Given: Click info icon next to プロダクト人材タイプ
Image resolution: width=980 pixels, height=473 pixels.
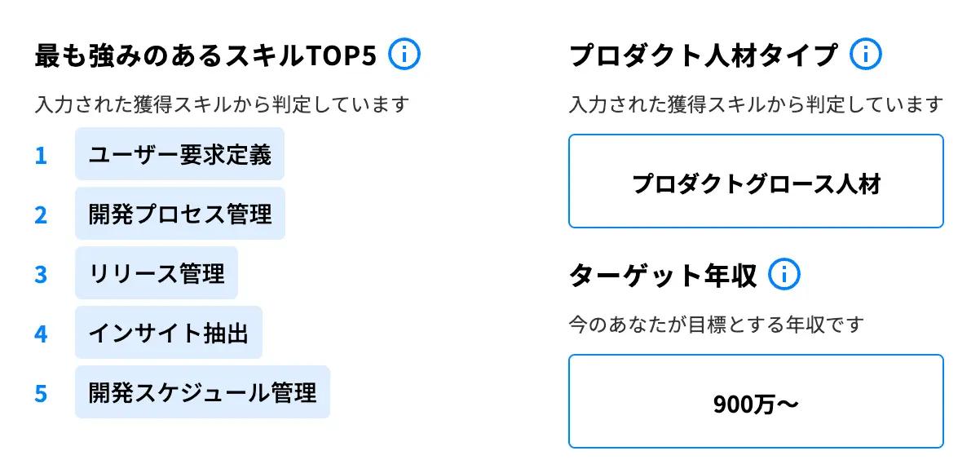Looking at the screenshot, I should pos(866,55).
